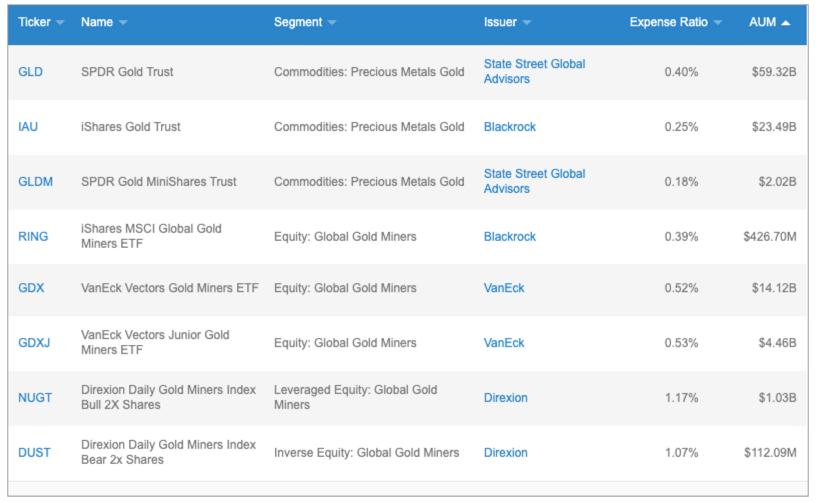Image resolution: width=824 pixels, height=503 pixels.
Task: Sort by the Segment column header
Action: [304, 22]
